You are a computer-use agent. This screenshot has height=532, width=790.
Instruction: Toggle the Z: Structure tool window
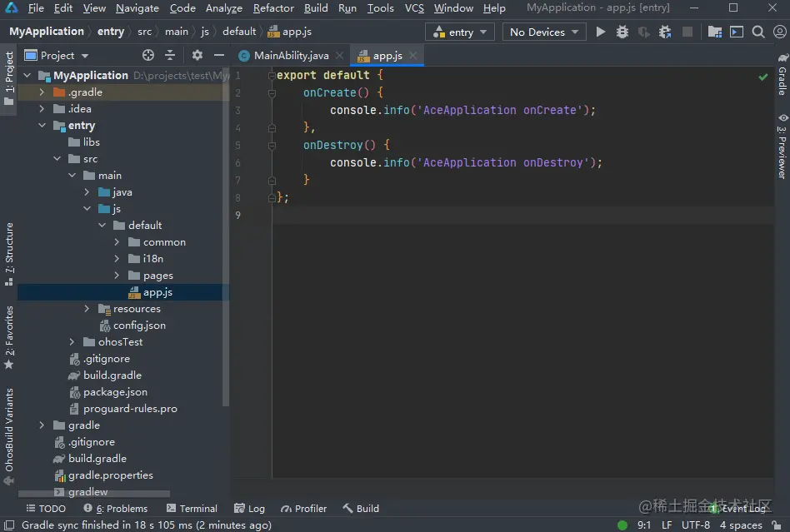[9, 254]
